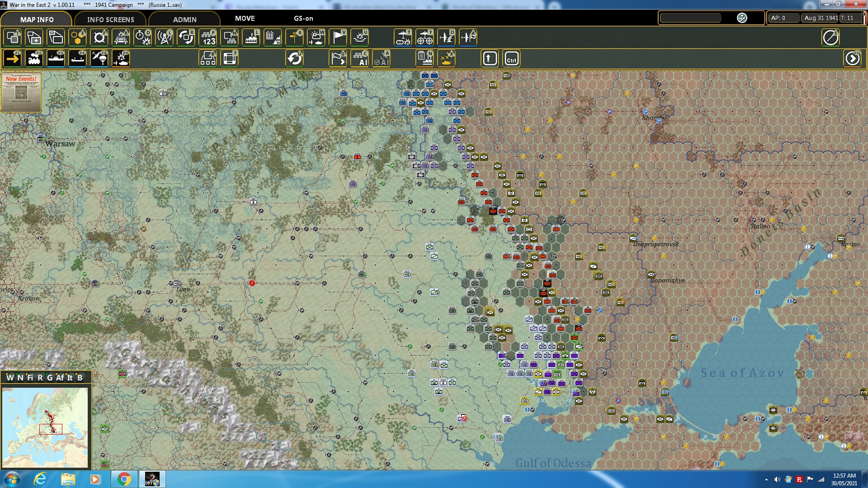Click the Ctrl key modifier button

(x=511, y=59)
